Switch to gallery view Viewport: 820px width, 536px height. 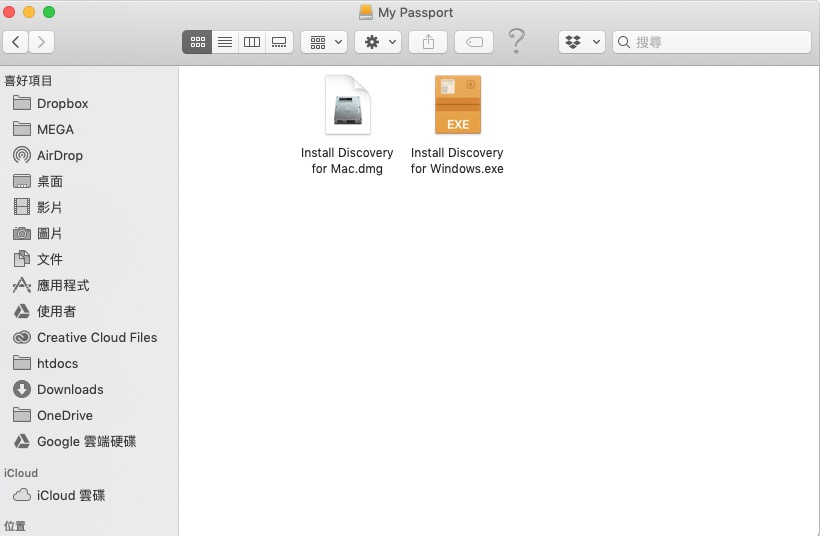pos(279,42)
